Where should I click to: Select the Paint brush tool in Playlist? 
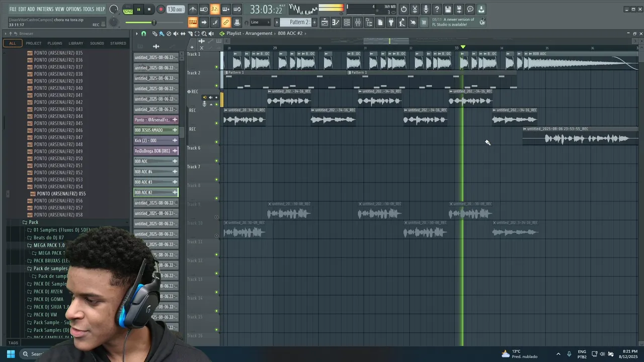click(x=162, y=34)
